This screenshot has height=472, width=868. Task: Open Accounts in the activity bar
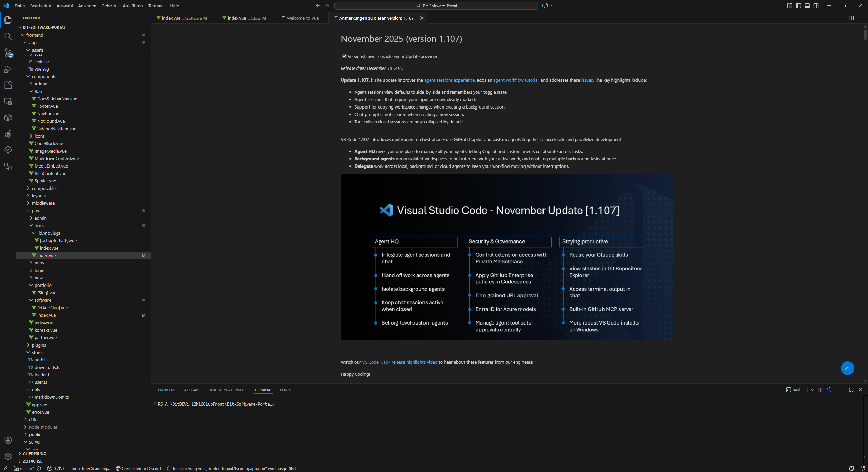8,440
